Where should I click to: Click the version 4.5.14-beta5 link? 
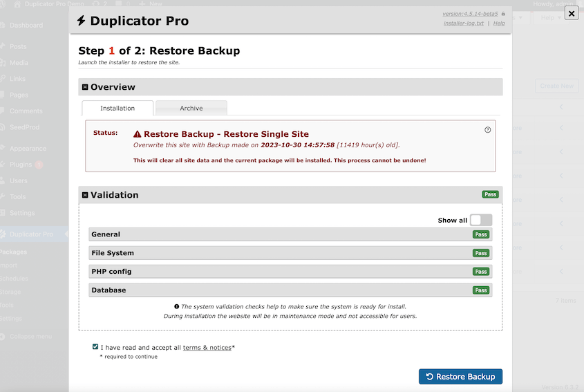pos(470,14)
